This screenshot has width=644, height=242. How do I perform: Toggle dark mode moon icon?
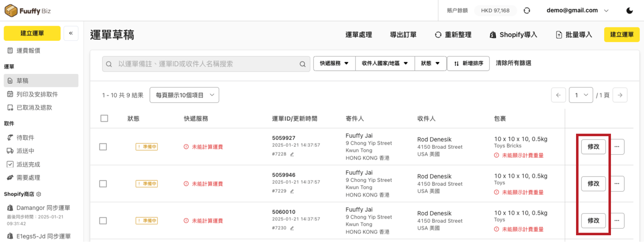pyautogui.click(x=630, y=11)
